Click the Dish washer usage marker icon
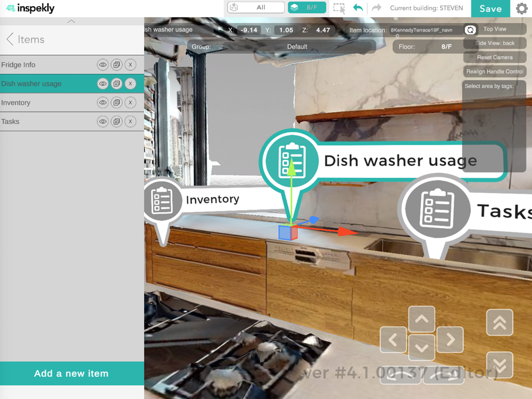 [x=292, y=161]
